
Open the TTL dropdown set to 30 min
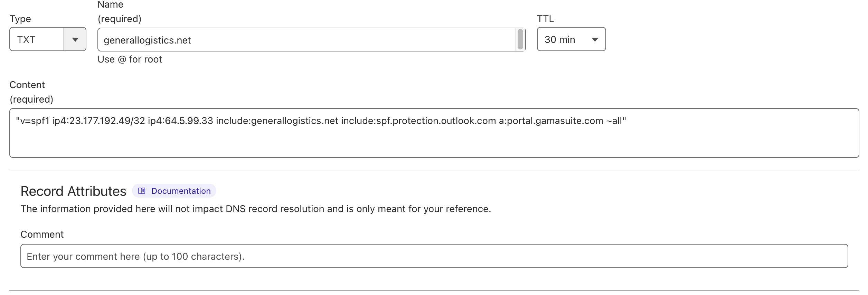click(x=571, y=39)
